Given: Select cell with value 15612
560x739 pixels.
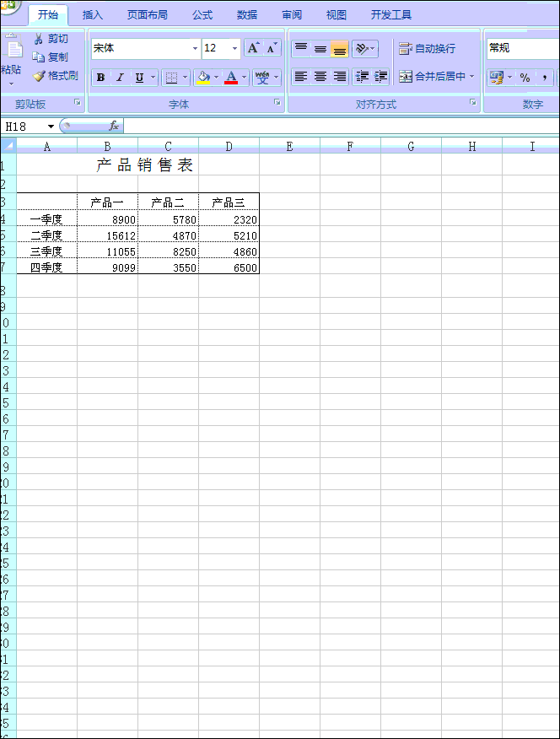Looking at the screenshot, I should click(x=108, y=235).
